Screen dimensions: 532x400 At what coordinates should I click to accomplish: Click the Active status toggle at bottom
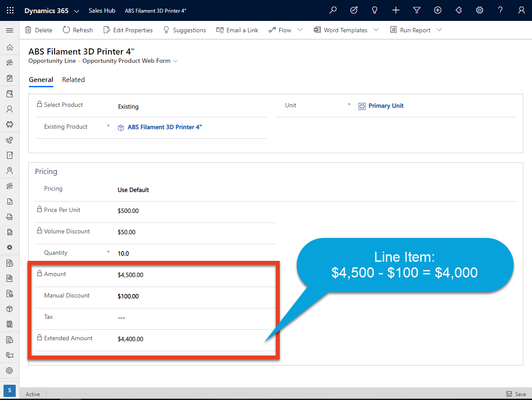[33, 394]
